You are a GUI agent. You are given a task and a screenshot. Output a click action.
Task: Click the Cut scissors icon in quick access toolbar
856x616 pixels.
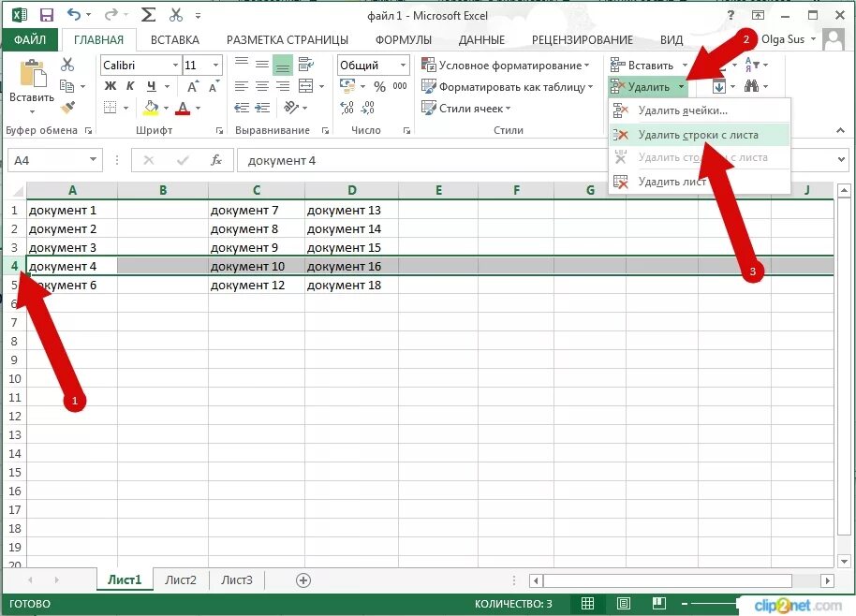pyautogui.click(x=176, y=15)
